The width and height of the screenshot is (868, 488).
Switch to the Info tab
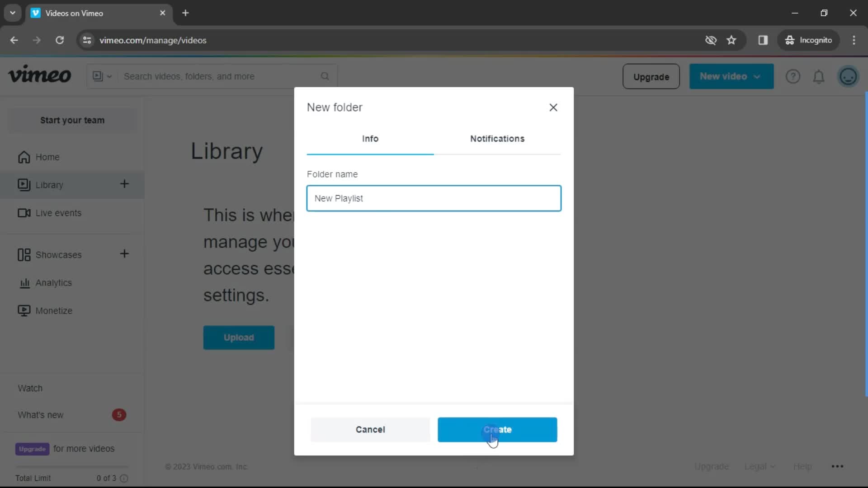371,138
